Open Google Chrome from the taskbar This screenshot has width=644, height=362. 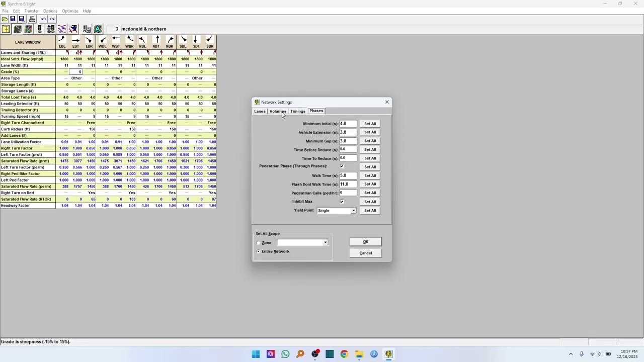(344, 354)
